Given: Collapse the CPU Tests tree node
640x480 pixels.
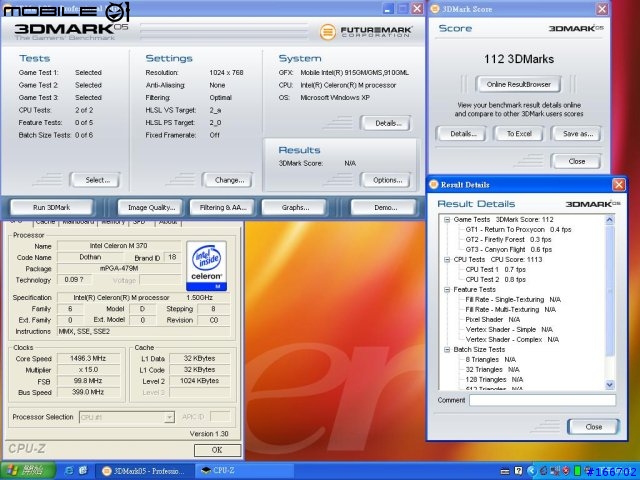Looking at the screenshot, I should tap(447, 260).
